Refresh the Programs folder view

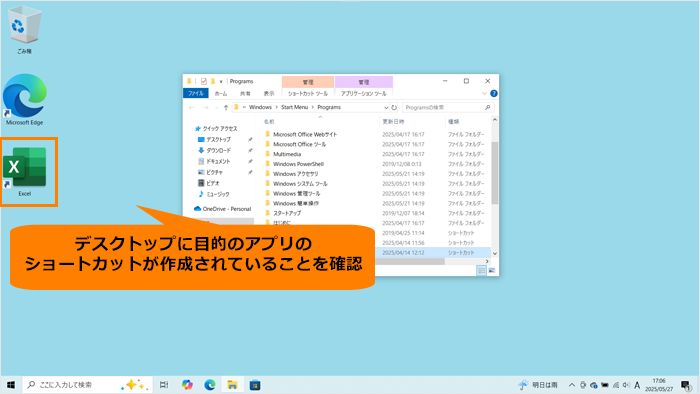click(x=394, y=108)
